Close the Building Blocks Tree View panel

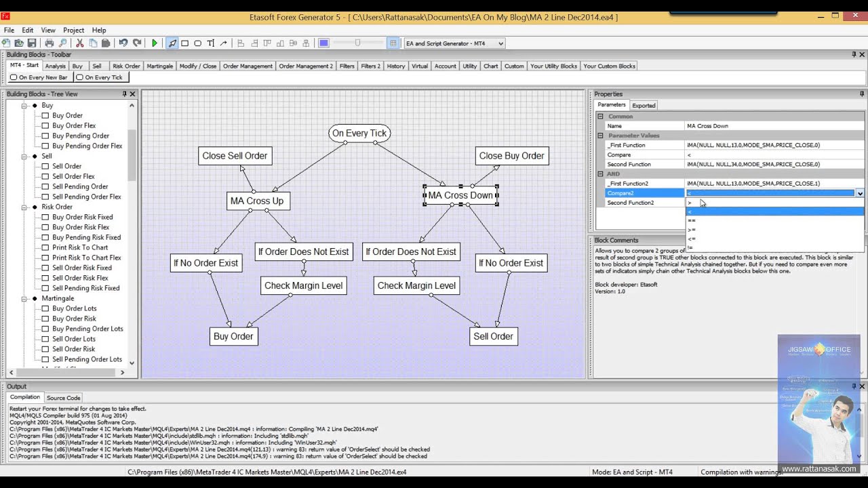pyautogui.click(x=132, y=94)
